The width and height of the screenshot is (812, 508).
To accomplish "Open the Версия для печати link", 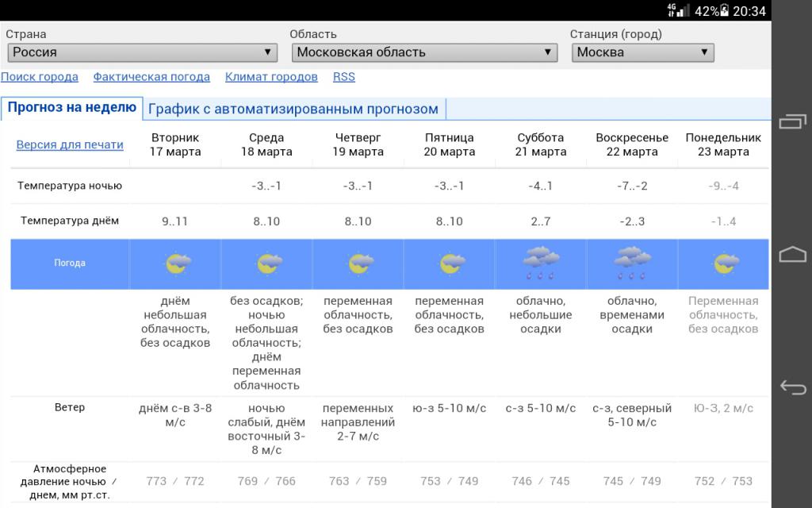I will point(70,144).
